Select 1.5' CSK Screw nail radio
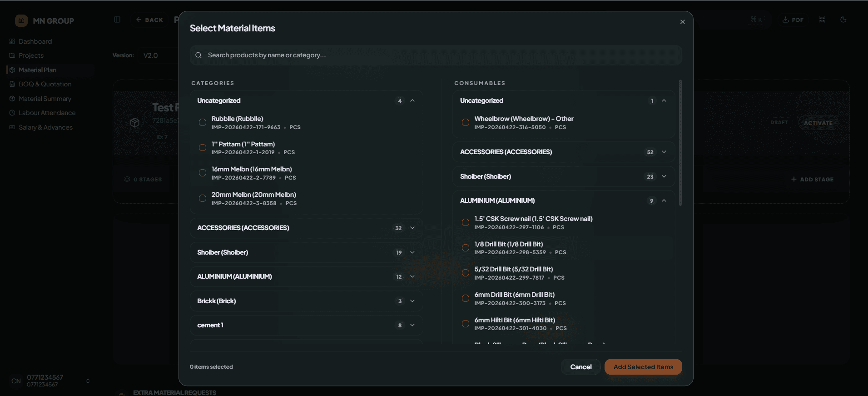 [466, 222]
